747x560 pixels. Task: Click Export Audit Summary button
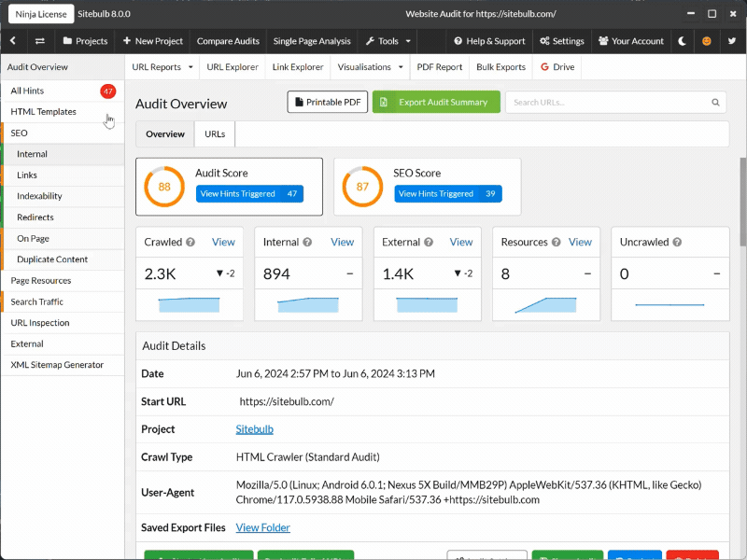click(436, 102)
